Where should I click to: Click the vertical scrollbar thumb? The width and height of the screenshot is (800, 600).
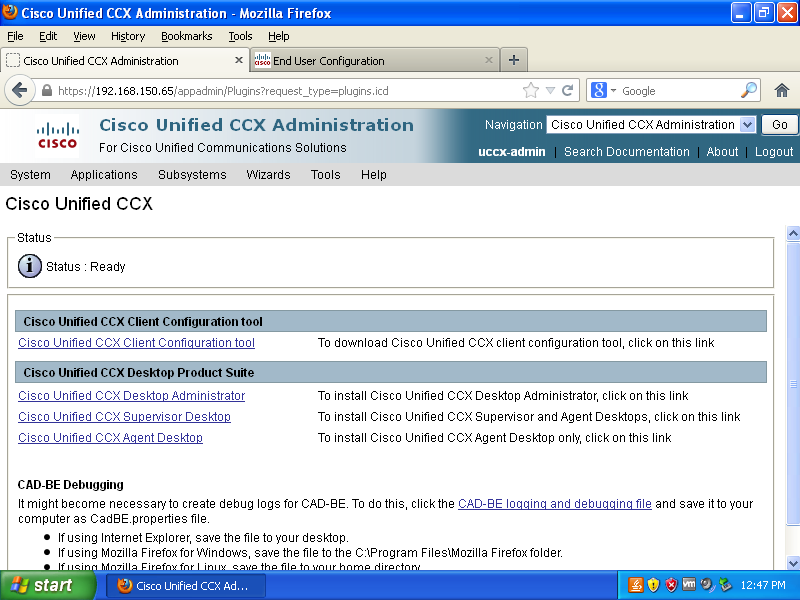pos(793,384)
